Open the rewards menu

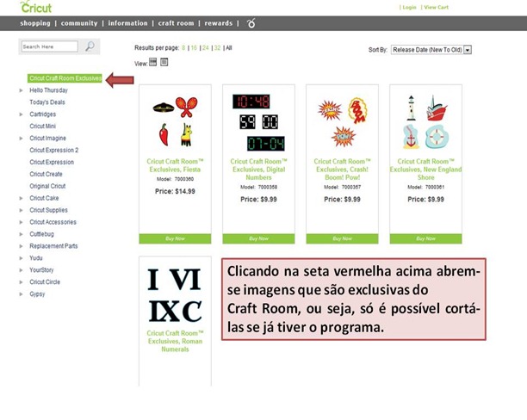[219, 23]
